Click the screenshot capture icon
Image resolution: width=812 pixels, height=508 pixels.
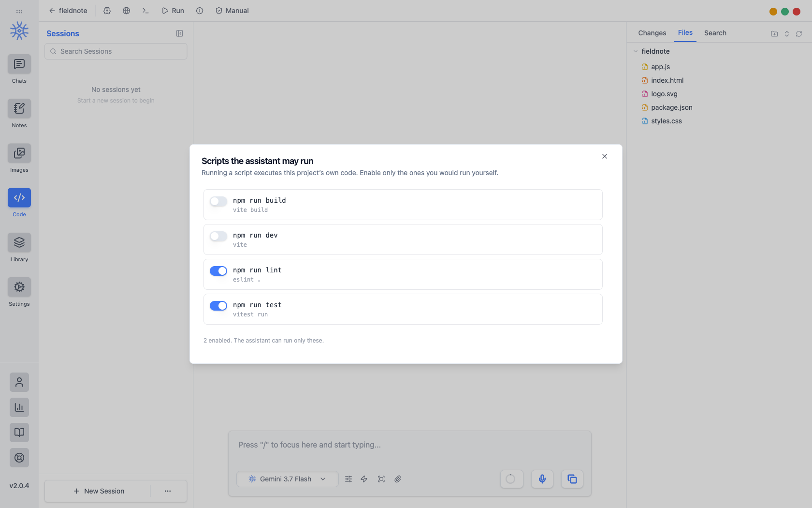tap(381, 479)
